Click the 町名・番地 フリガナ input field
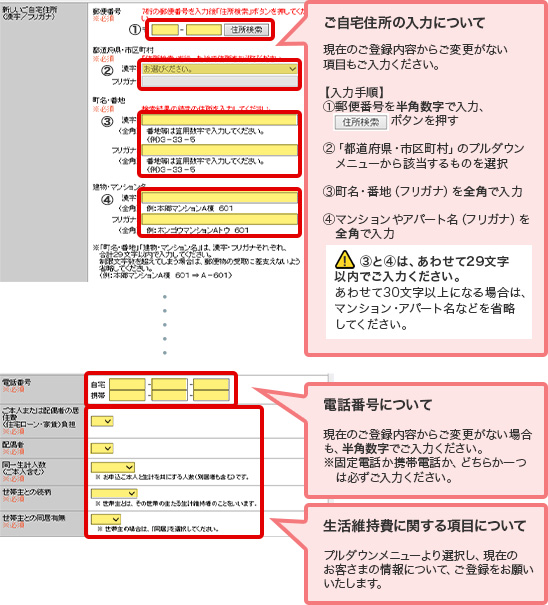The image size is (548, 605). tap(220, 150)
